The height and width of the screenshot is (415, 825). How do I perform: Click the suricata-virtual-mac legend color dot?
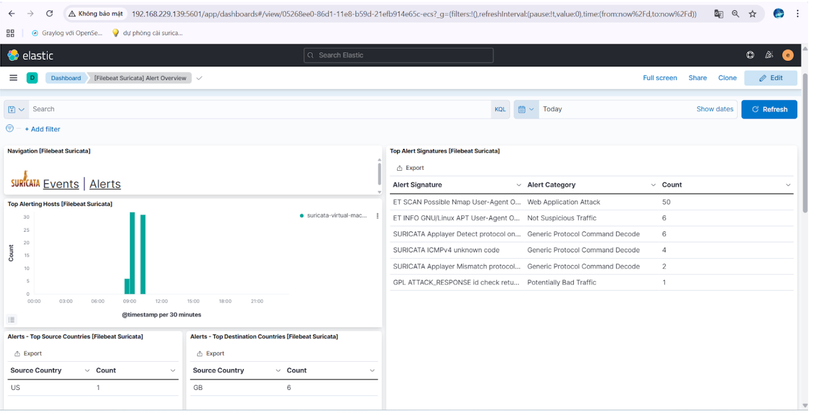301,215
